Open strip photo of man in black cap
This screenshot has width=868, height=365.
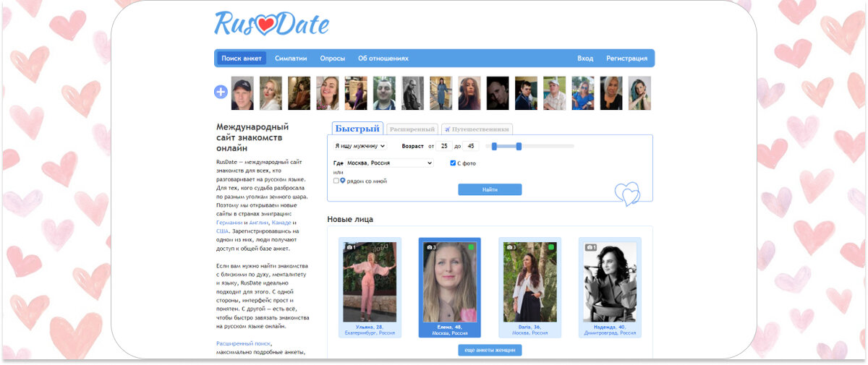(x=242, y=93)
